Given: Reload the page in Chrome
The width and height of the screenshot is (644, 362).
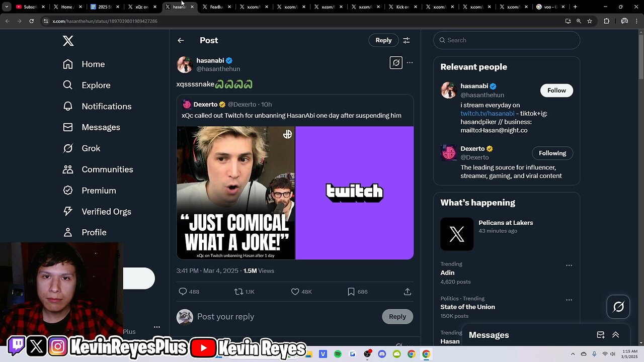Looking at the screenshot, I should 31,21.
